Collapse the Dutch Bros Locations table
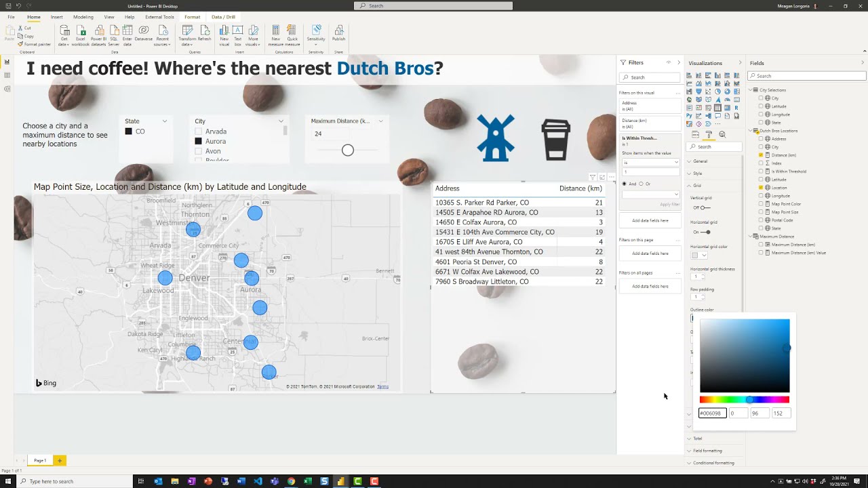Viewport: 868px width, 488px height. 751,131
